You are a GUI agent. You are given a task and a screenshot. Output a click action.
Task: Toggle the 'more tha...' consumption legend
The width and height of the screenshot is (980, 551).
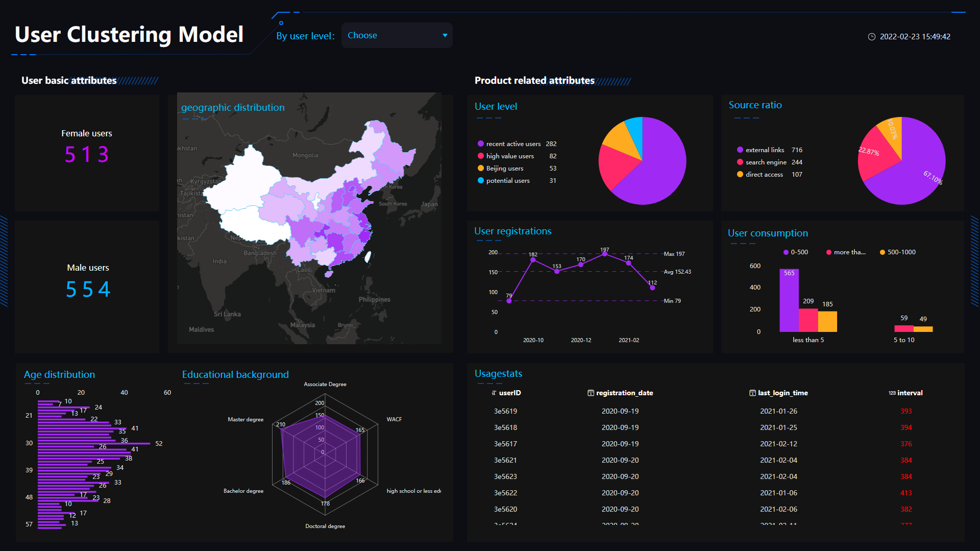(x=846, y=252)
